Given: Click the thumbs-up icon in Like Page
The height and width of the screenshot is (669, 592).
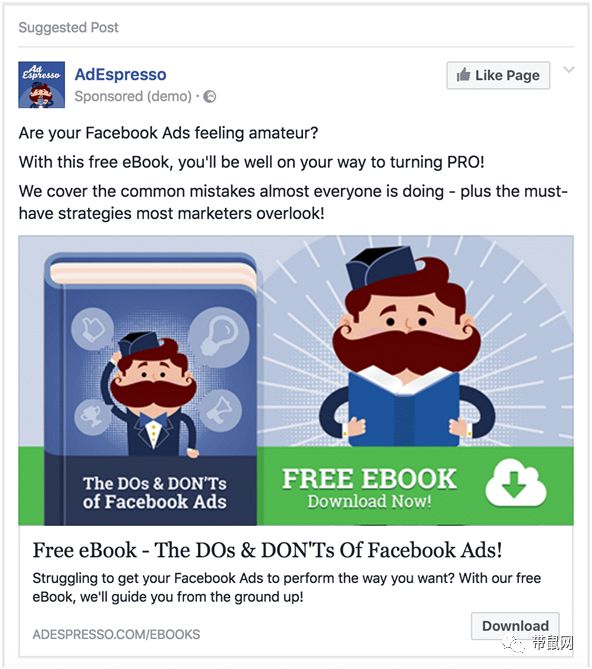Looking at the screenshot, I should (x=463, y=75).
